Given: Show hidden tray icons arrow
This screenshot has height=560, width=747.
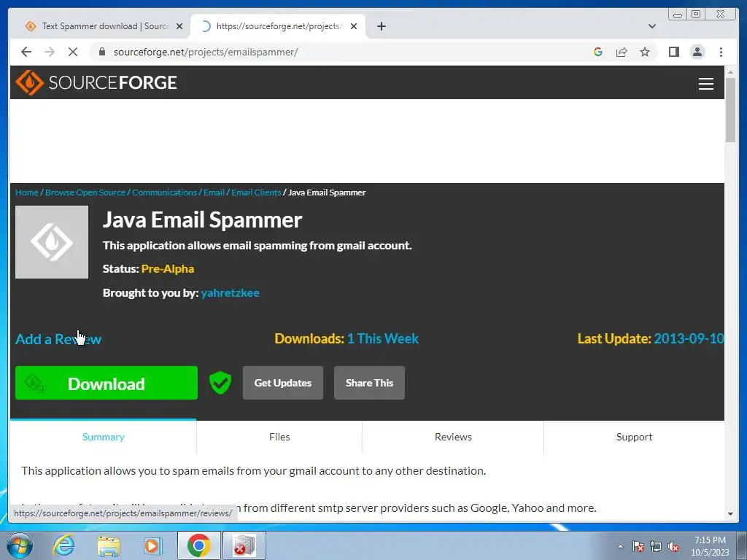Looking at the screenshot, I should 620,546.
